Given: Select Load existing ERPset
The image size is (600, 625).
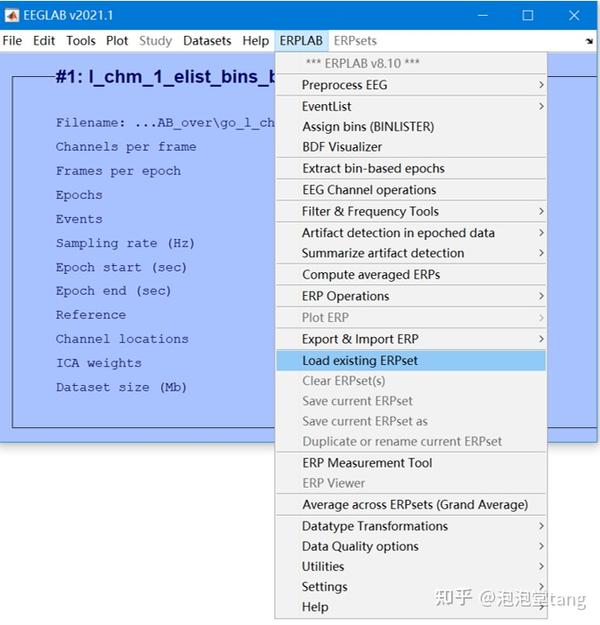Looking at the screenshot, I should [x=411, y=361].
